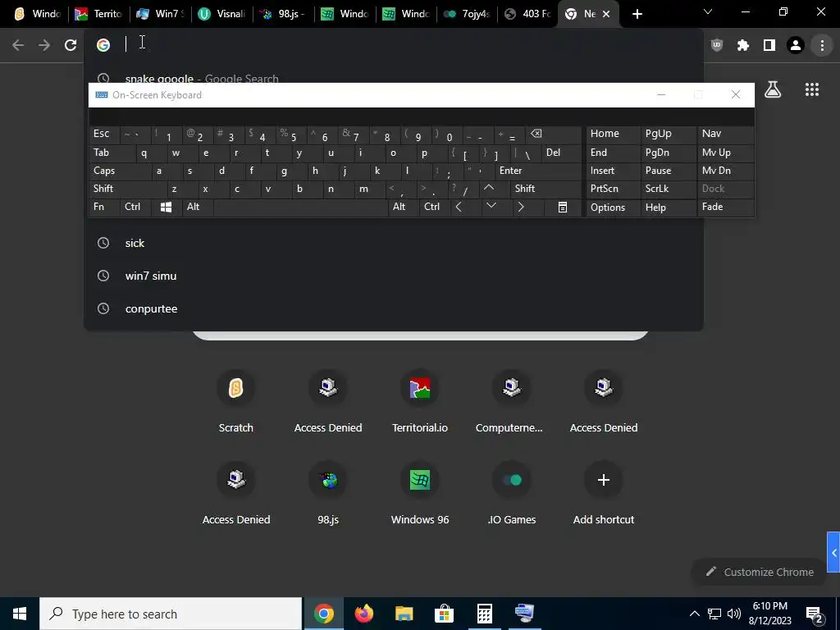Switch to the 98.js tab
840x630 pixels.
(x=283, y=14)
